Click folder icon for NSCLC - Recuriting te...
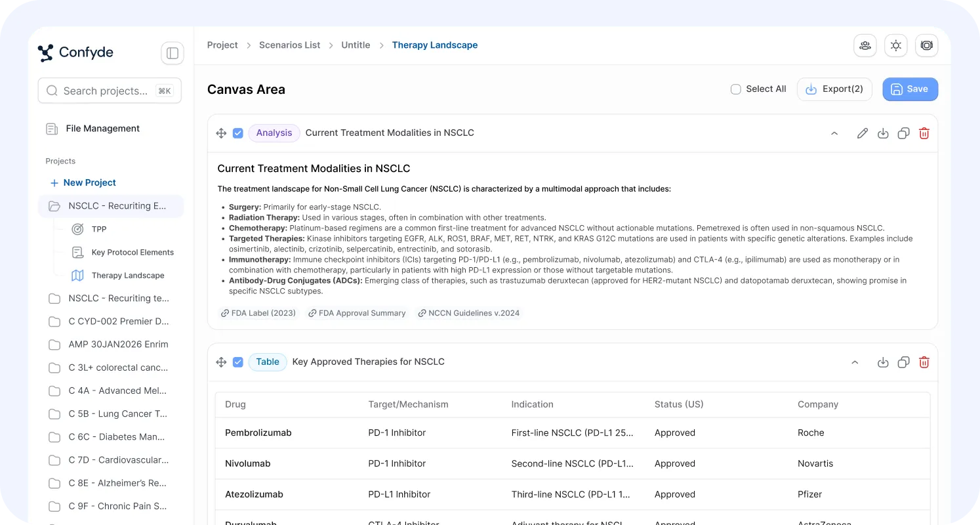Screen dimensions: 980x525 54,299
